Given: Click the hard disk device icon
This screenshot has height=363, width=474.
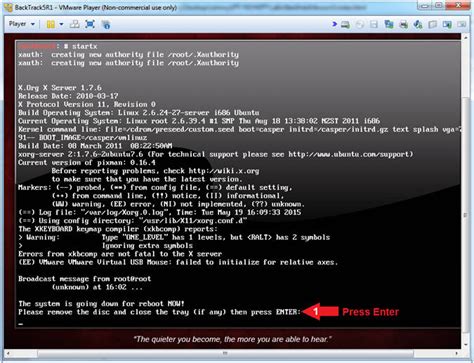Looking at the screenshot, I should [x=345, y=24].
